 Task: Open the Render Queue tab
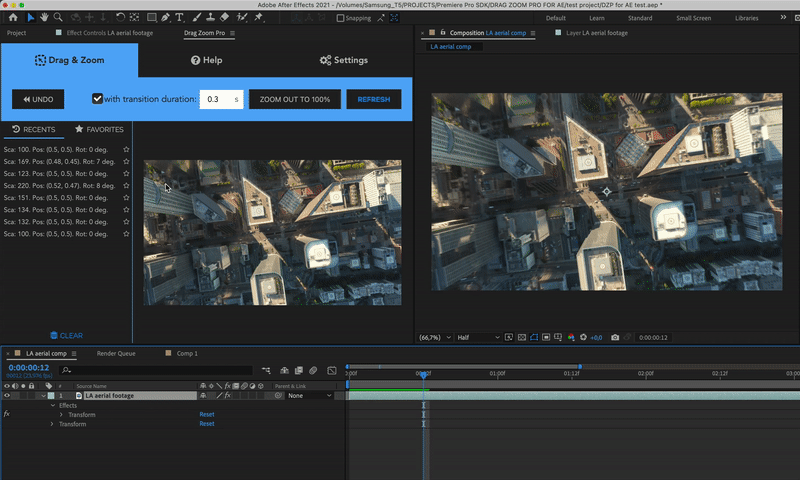point(116,353)
